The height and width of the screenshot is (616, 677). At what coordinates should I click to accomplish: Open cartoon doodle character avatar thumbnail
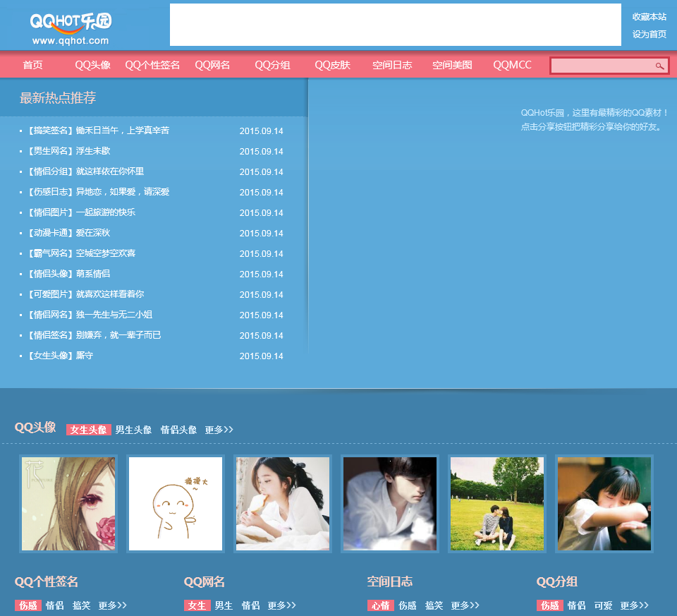click(x=176, y=504)
